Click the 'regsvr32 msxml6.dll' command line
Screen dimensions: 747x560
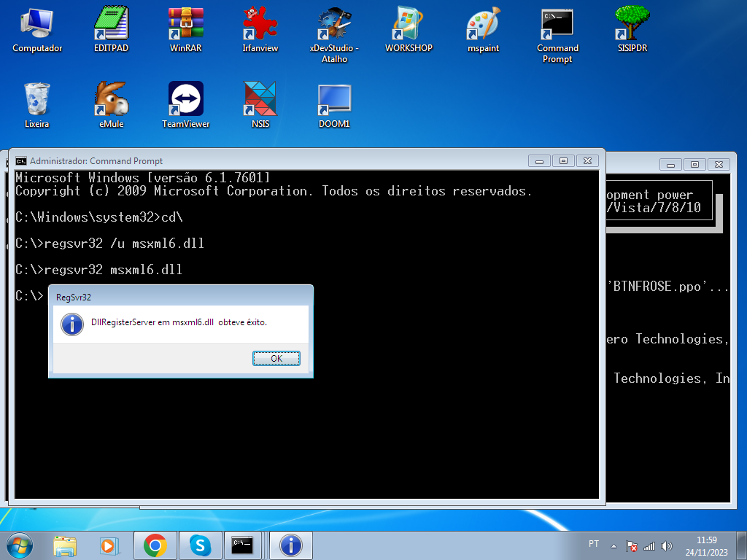click(99, 270)
